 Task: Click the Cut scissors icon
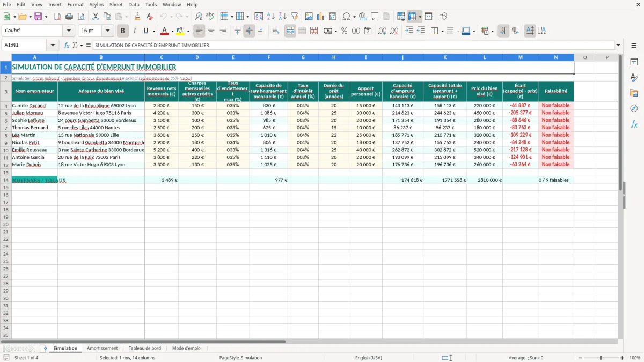[96, 17]
